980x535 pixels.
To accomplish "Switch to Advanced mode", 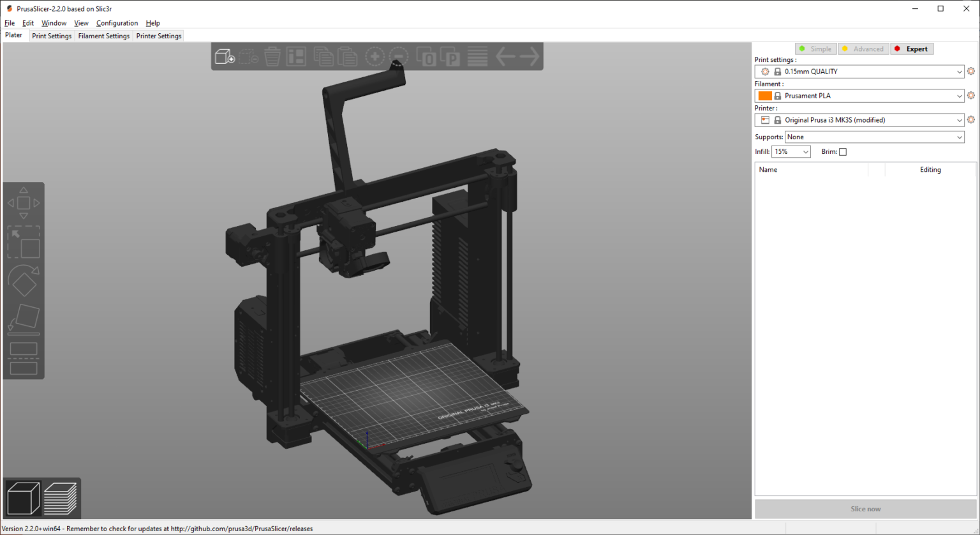I will tap(863, 49).
